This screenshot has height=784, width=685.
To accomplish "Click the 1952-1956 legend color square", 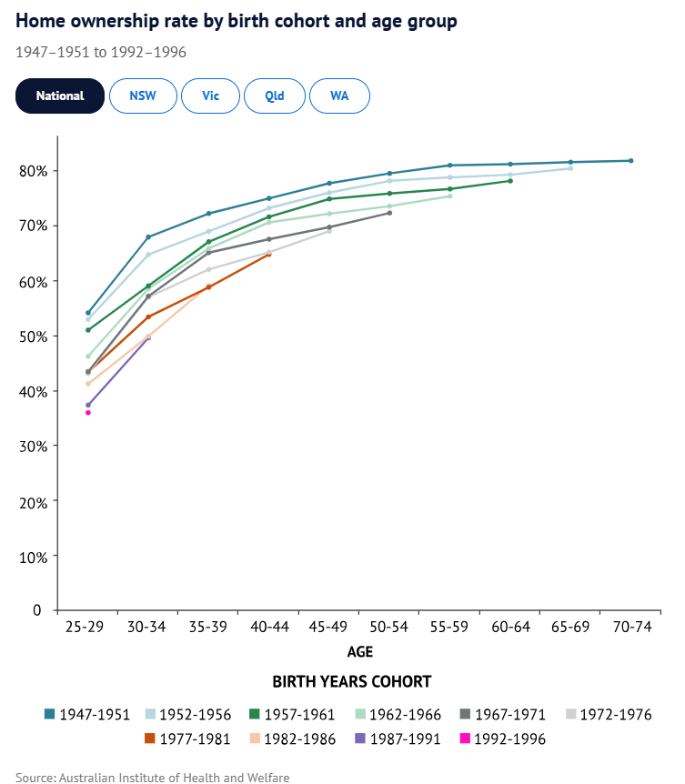I will (150, 715).
